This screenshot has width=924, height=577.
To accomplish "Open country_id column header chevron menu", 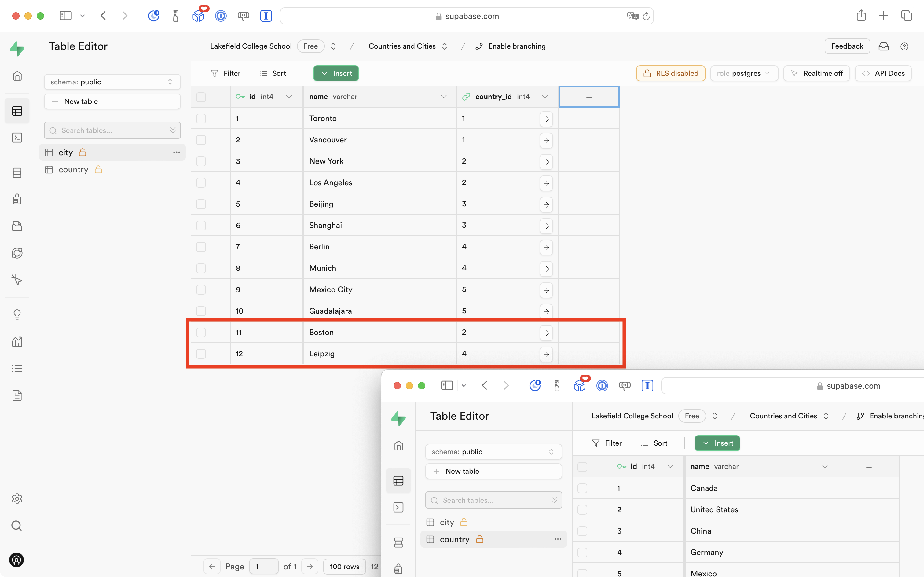I will pos(545,97).
